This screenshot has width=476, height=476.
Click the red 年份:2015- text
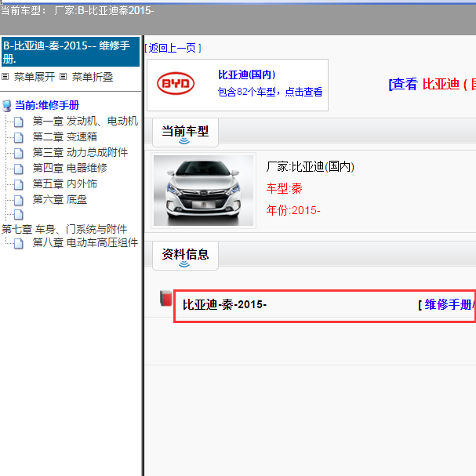(293, 210)
